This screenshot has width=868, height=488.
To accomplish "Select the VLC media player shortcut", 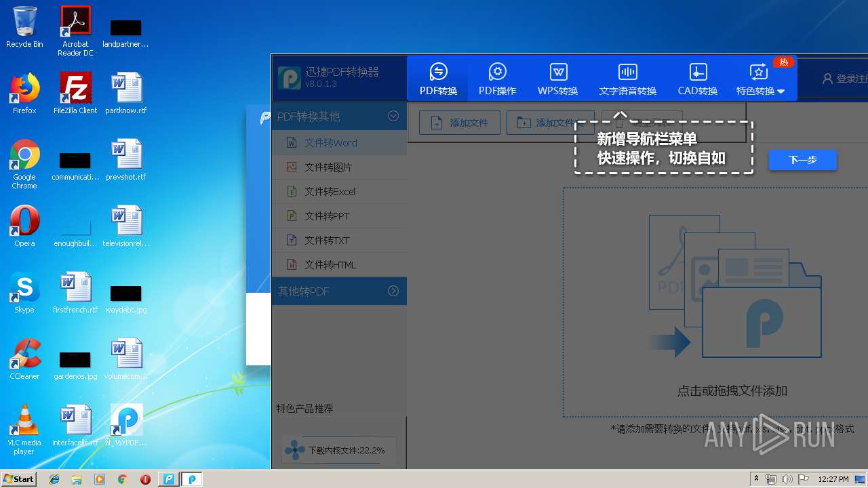I will point(24,430).
